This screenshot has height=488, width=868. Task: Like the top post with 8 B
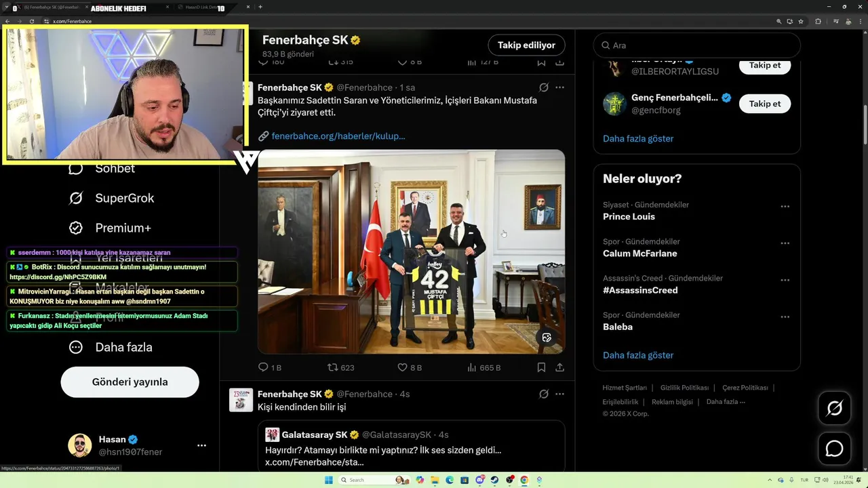point(410,62)
